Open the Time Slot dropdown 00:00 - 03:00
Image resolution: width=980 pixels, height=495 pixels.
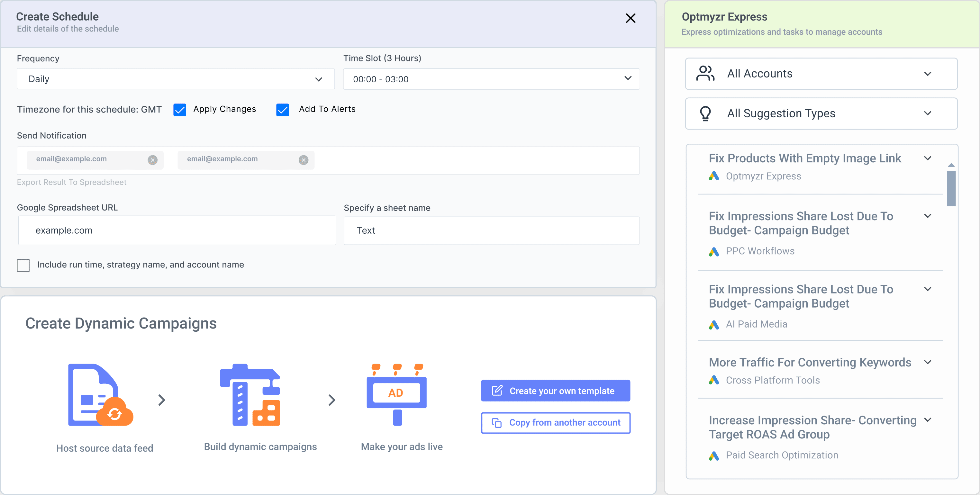click(x=492, y=79)
